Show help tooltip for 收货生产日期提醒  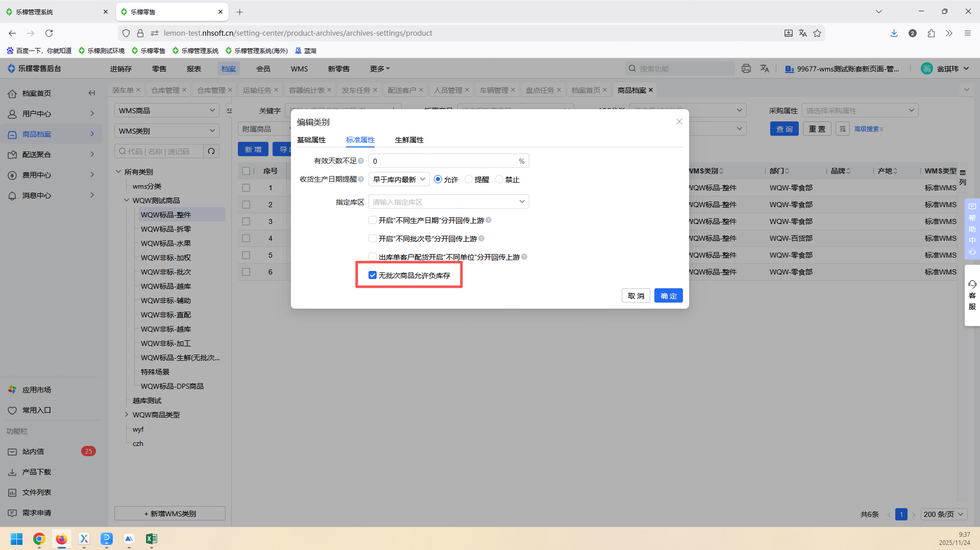point(361,180)
